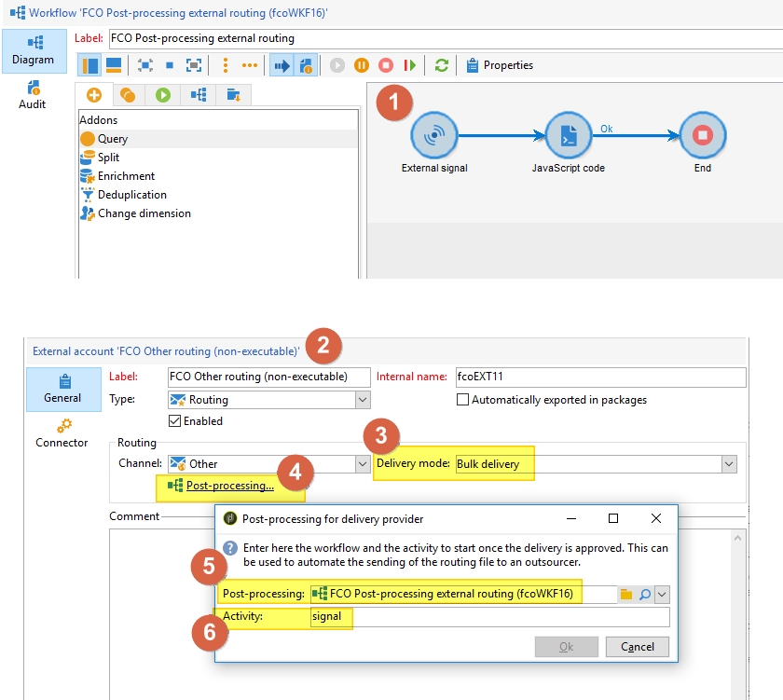Expand the Delivery mode dropdown
The width and height of the screenshot is (783, 700).
tap(729, 464)
